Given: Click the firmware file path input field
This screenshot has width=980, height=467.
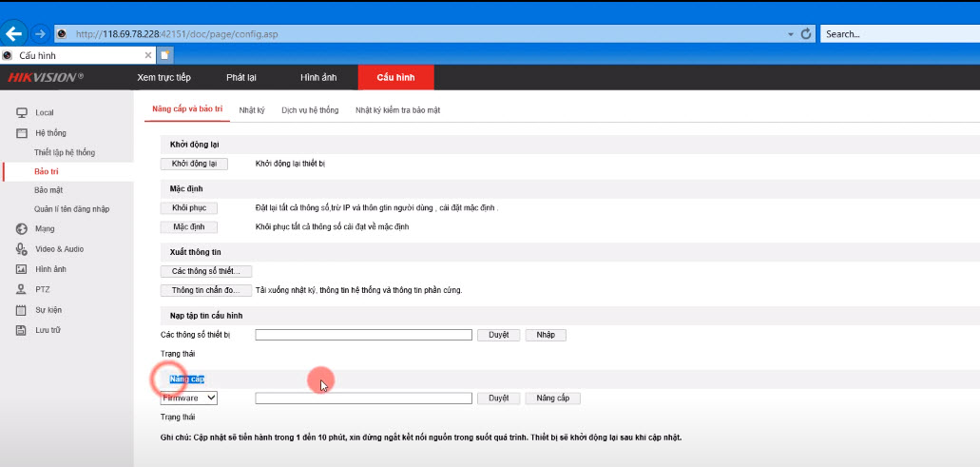Looking at the screenshot, I should click(363, 399).
